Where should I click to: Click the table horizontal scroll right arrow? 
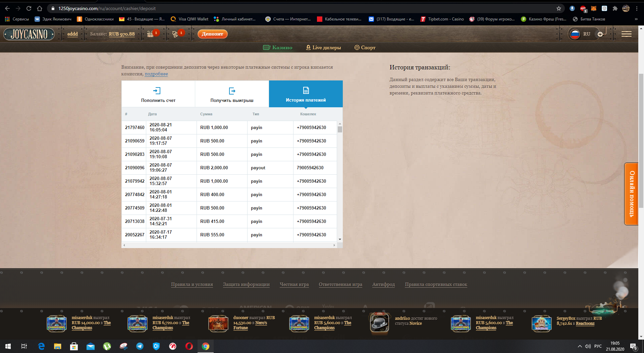click(334, 245)
